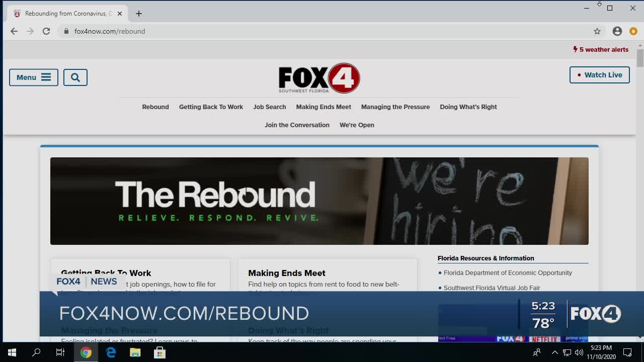
Task: Open the taskbar clock showing 5:23 PM
Action: point(601,352)
